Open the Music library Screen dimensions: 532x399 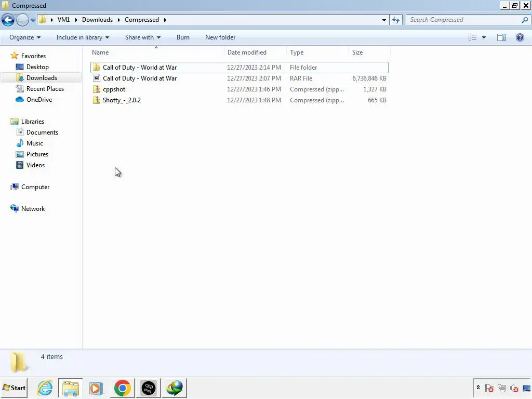35,143
